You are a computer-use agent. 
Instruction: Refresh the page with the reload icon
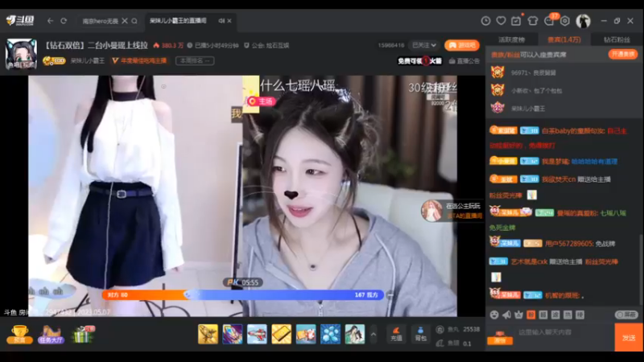click(64, 21)
